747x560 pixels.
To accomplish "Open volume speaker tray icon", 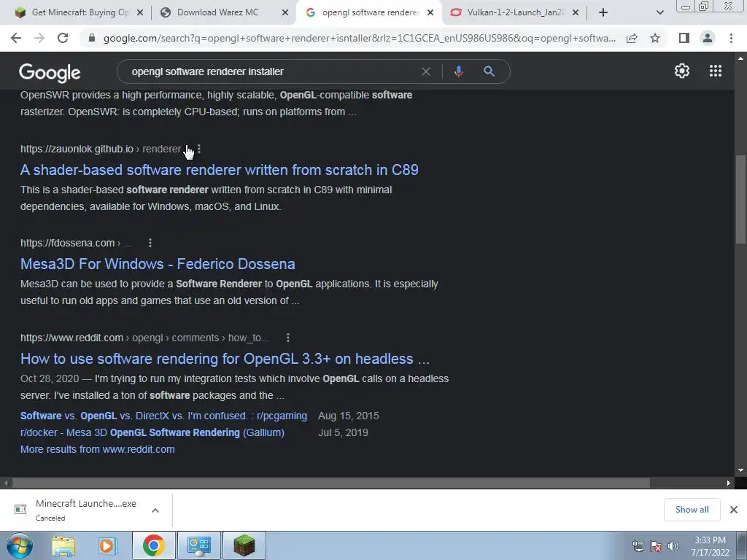I will (673, 546).
